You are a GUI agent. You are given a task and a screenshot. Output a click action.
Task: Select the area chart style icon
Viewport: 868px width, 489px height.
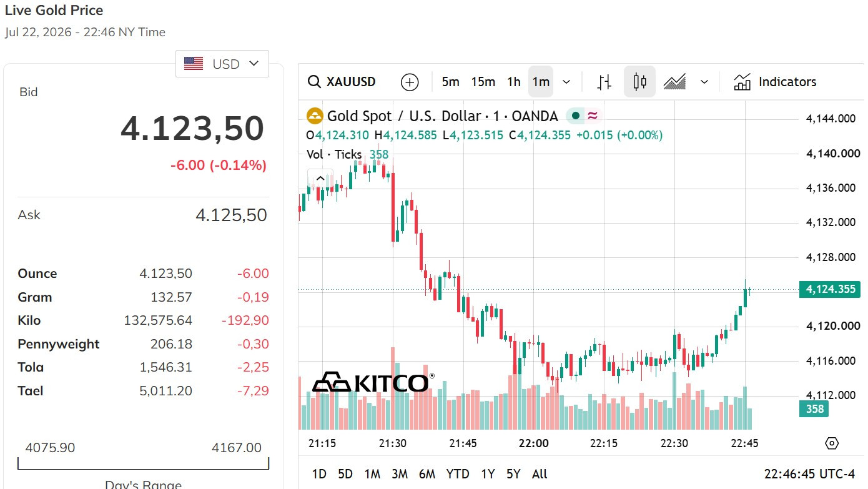674,82
